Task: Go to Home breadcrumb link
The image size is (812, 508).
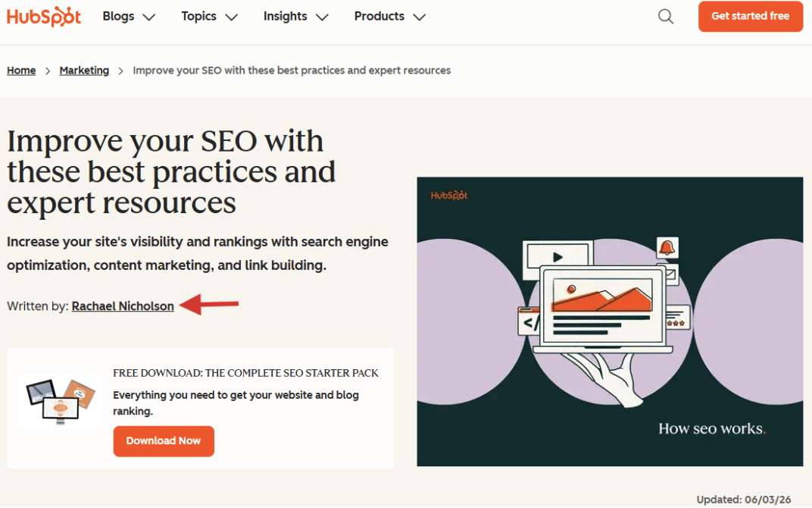Action: [x=21, y=71]
